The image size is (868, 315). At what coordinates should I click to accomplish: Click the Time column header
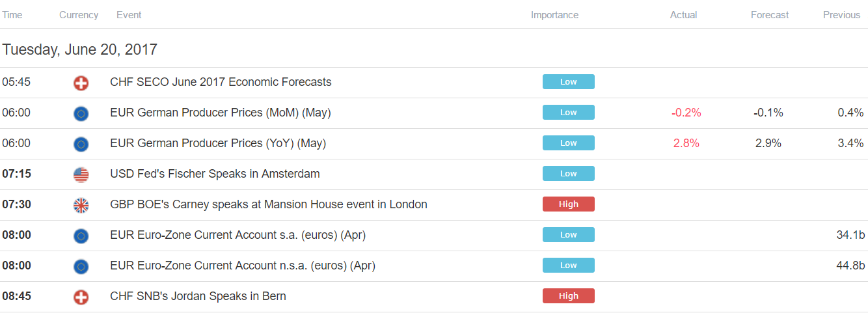(12, 15)
